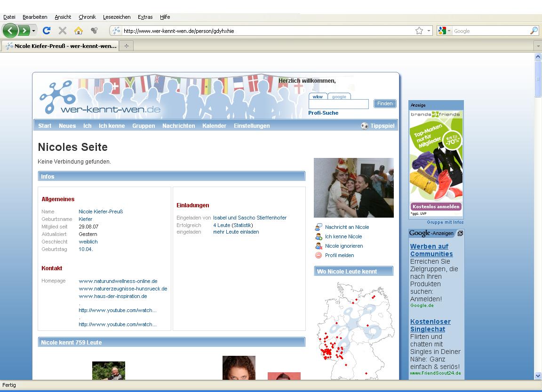The image size is (542, 392).
Task: Click Nicole's profile photo thumbnail
Action: 353,188
